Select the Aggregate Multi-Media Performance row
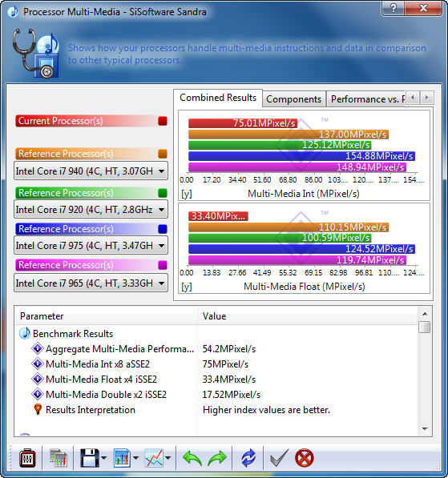448x478 pixels. [x=216, y=349]
